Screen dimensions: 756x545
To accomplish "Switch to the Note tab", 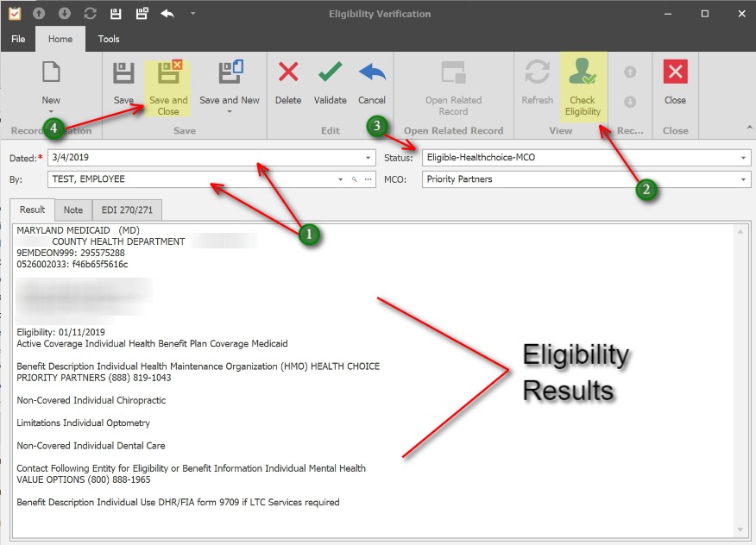I will (x=73, y=210).
